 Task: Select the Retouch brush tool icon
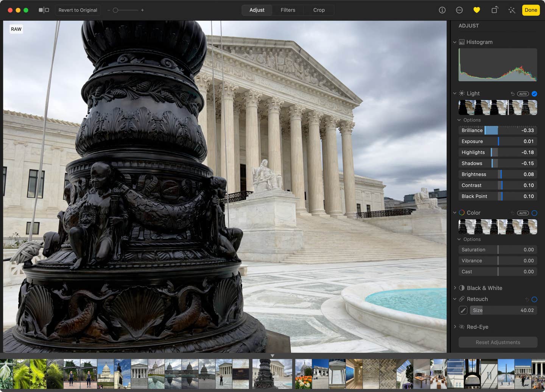462,310
